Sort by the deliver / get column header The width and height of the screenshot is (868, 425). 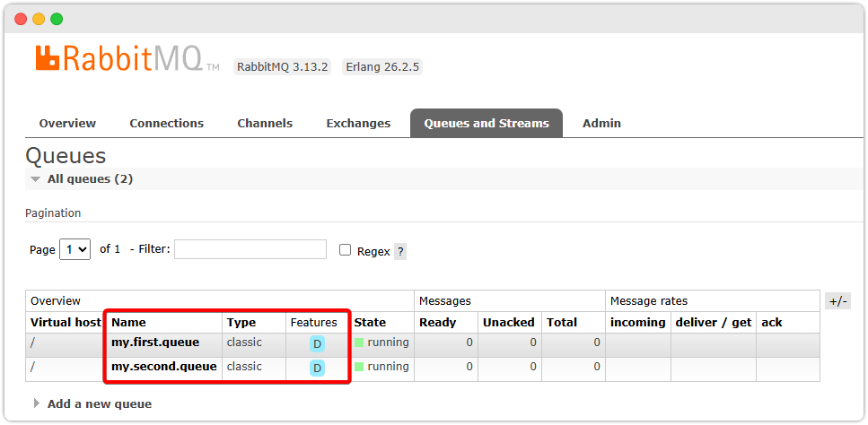point(714,323)
